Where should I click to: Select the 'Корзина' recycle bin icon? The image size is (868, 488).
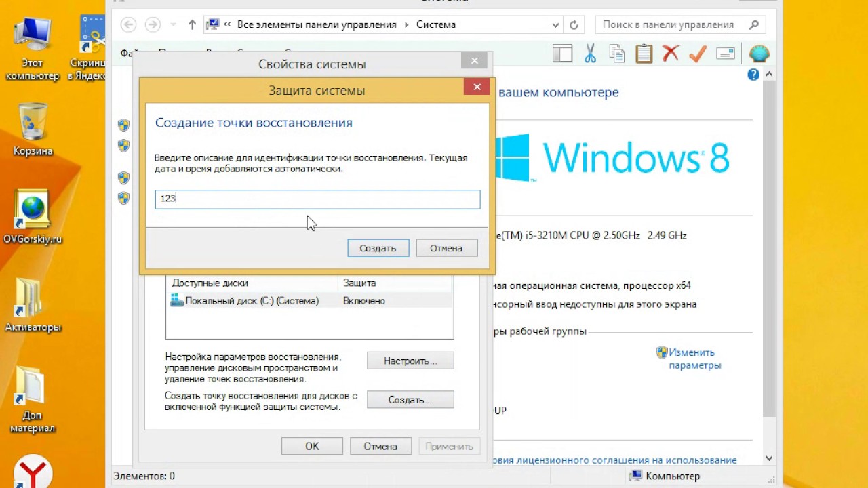coord(33,129)
